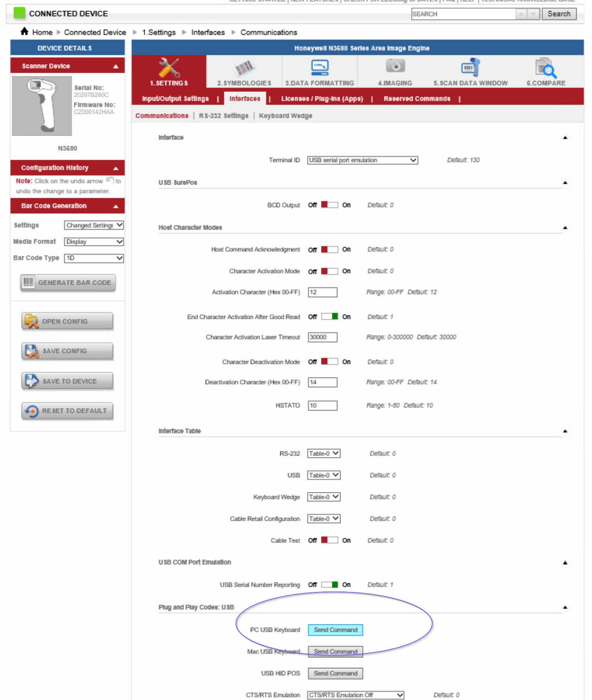This screenshot has height=700, width=592.
Task: Click the Deactivation Character hex field
Action: [323, 382]
